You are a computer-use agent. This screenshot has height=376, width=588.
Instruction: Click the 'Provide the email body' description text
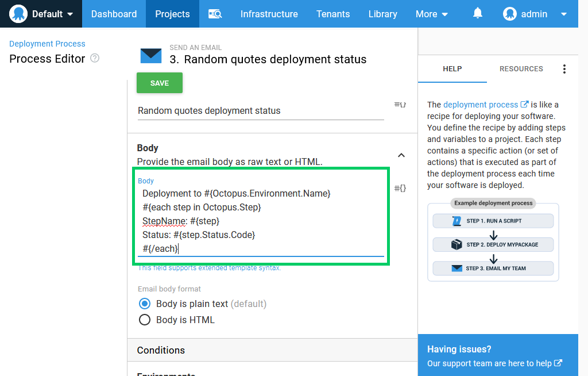coord(230,162)
